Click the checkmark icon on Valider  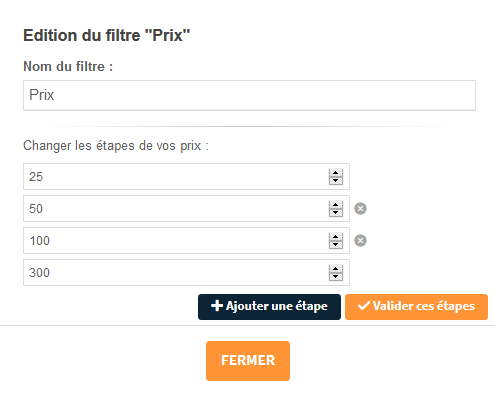[364, 306]
